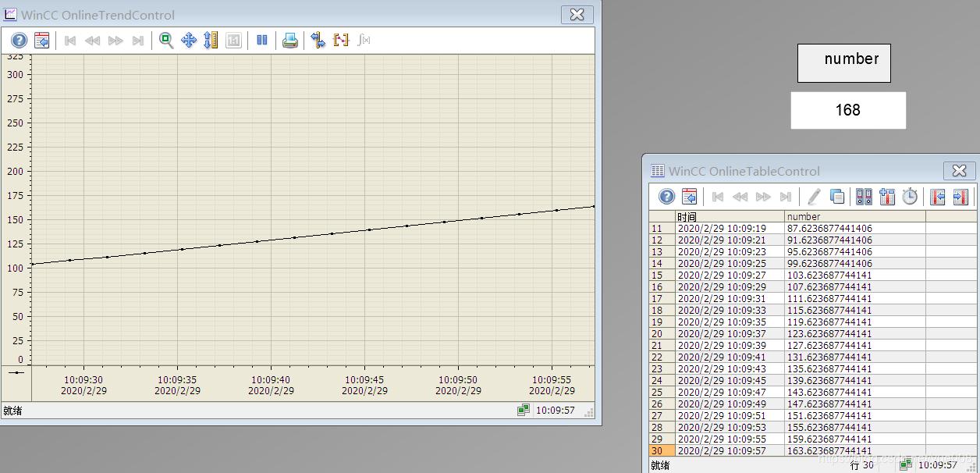980x473 pixels.
Task: Click the number column header in the table
Action: [x=855, y=217]
